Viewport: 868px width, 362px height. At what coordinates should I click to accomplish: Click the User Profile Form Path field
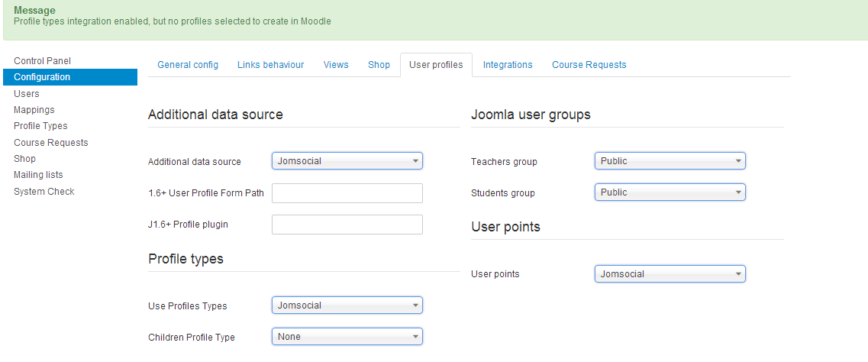coord(347,193)
